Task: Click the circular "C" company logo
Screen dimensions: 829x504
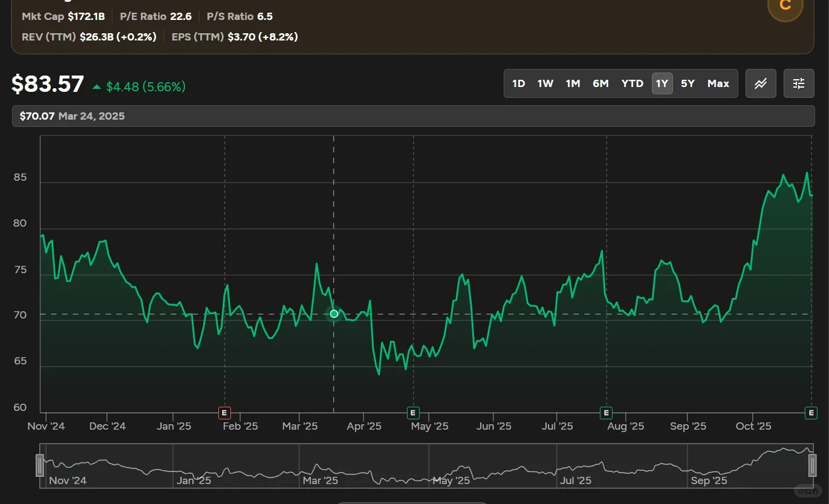Action: click(785, 7)
